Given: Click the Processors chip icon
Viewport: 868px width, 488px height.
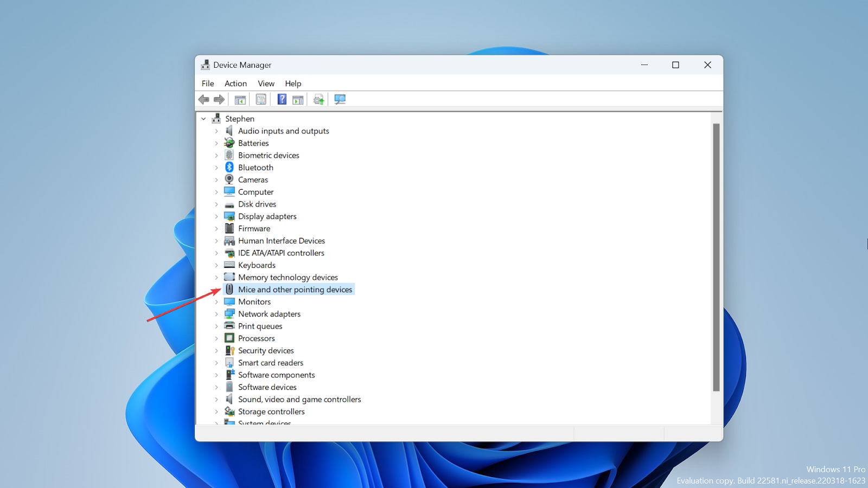Looking at the screenshot, I should pos(229,338).
